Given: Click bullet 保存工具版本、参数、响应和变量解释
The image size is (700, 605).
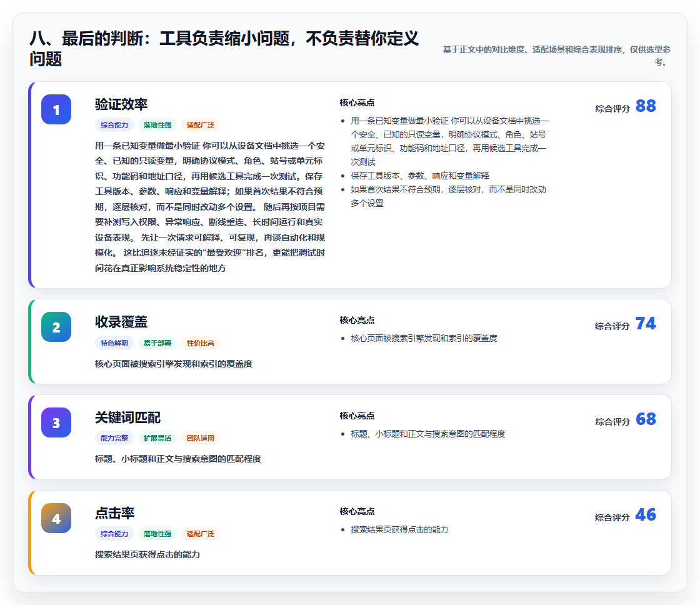Looking at the screenshot, I should coord(419,176).
